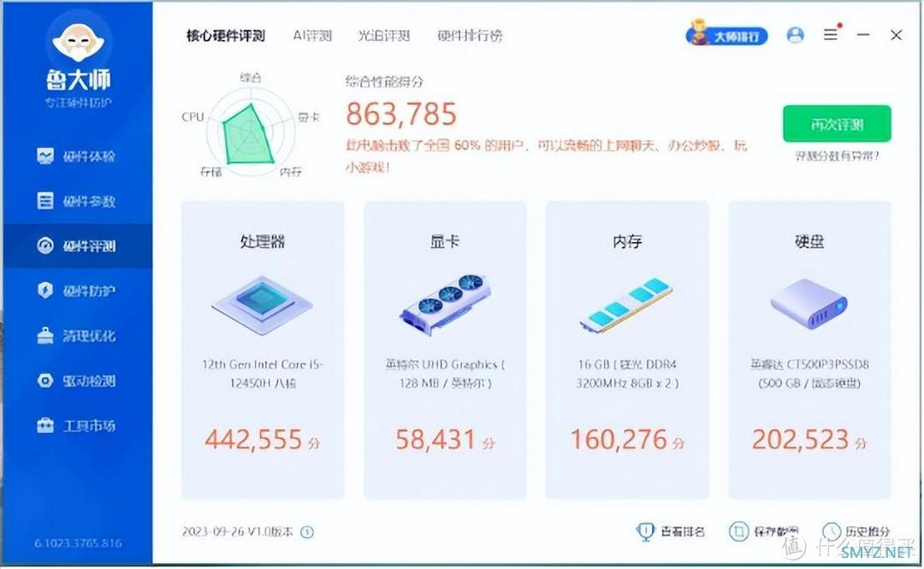924x569 pixels.
Task: Open the hamburger main menu
Action: click(831, 35)
